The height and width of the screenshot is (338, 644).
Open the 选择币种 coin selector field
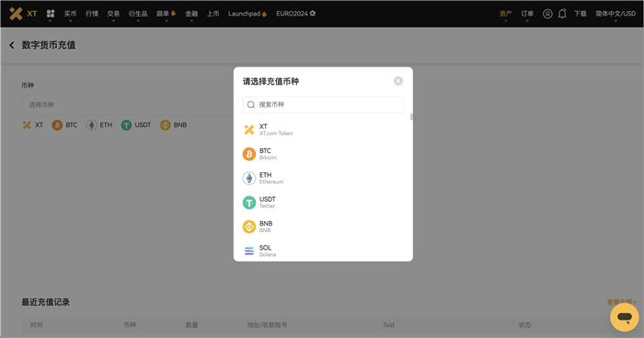click(x=127, y=105)
